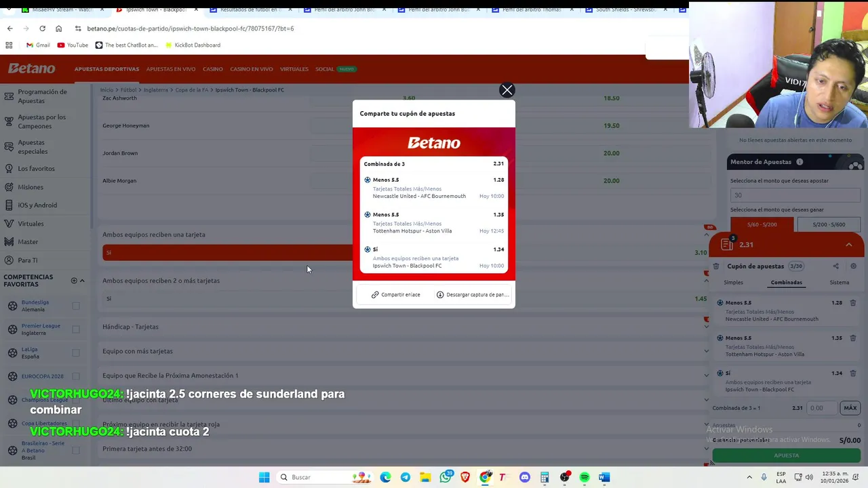The image size is (868, 488).
Task: Delete all bets trash icon in coupon
Action: (x=716, y=266)
